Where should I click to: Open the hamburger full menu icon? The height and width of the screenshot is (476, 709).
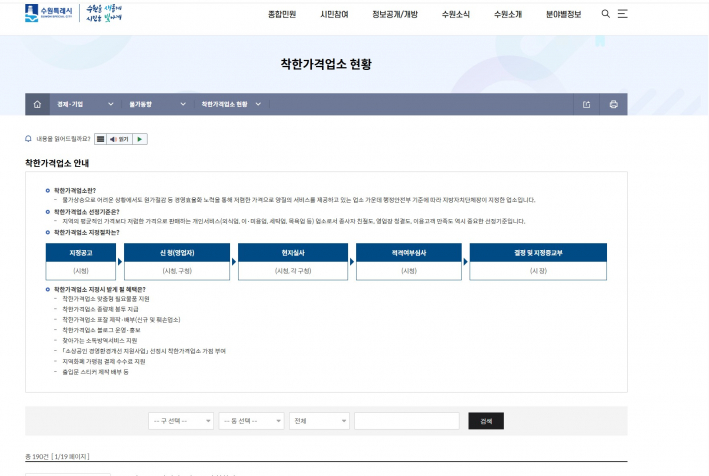click(623, 14)
